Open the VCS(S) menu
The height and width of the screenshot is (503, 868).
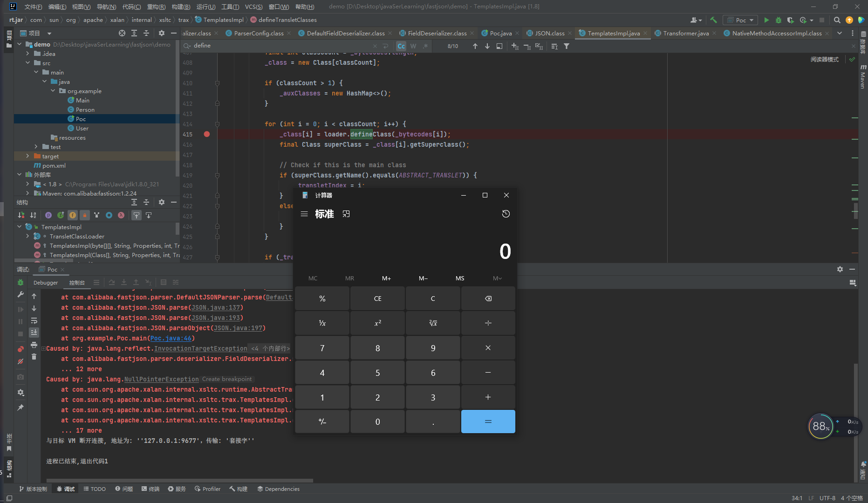(x=253, y=7)
